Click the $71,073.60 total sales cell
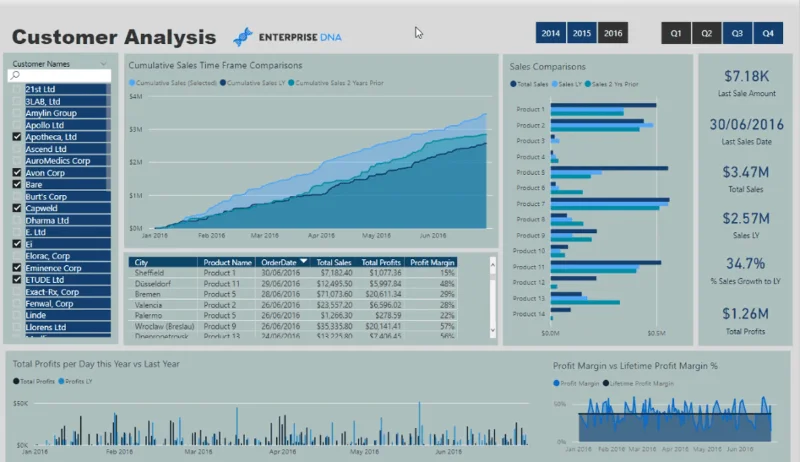Screen dimensions: 800x462 pyautogui.click(x=334, y=294)
